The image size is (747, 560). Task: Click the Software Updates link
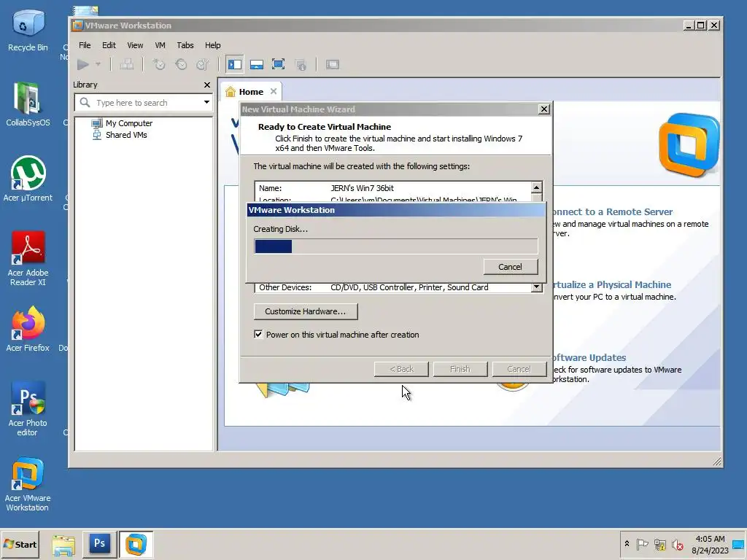point(589,357)
